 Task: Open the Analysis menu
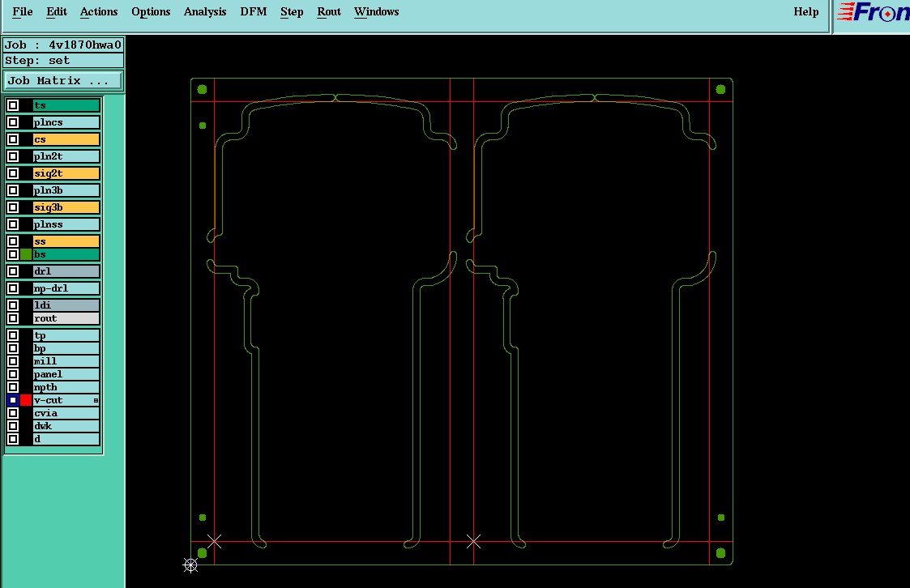coord(205,11)
